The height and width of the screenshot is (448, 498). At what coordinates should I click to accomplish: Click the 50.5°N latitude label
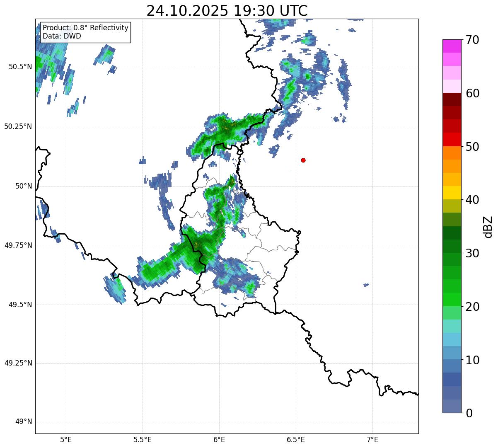tap(20, 67)
